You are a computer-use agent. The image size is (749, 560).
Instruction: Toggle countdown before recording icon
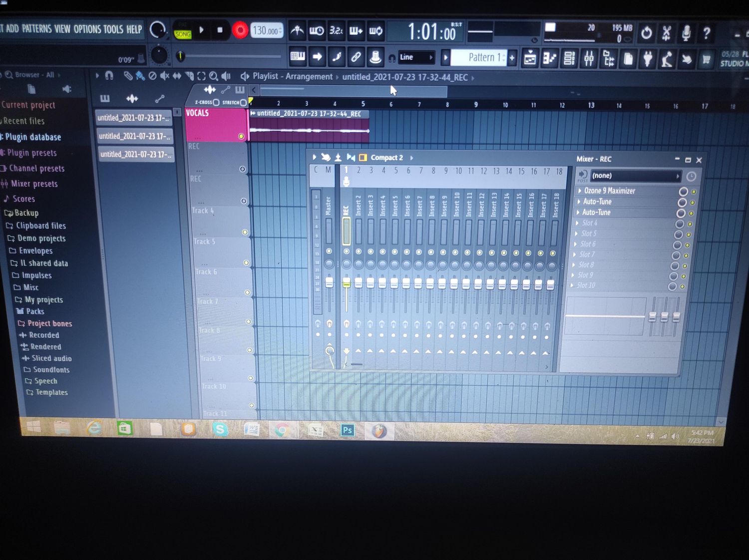click(x=336, y=31)
